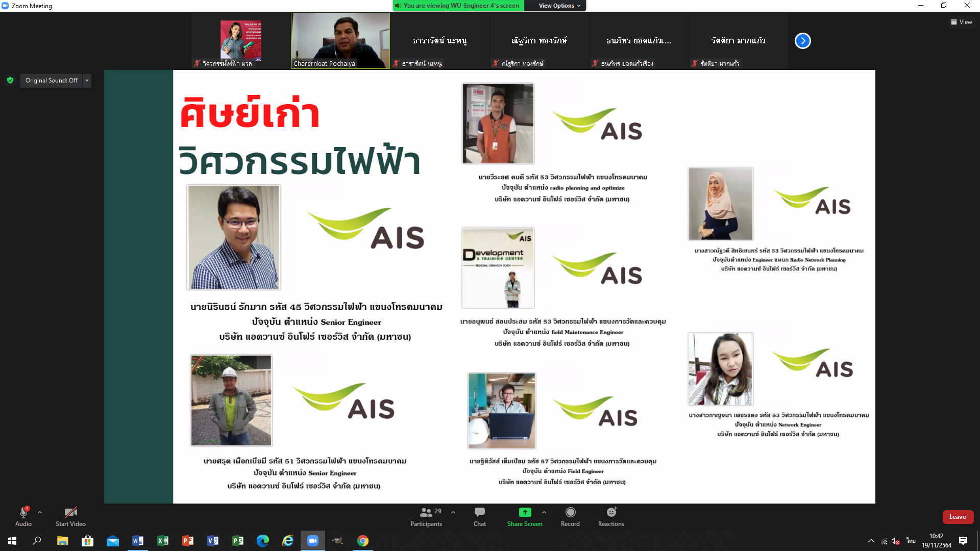Open the Windows notification center icon
980x551 pixels.
coord(963,541)
